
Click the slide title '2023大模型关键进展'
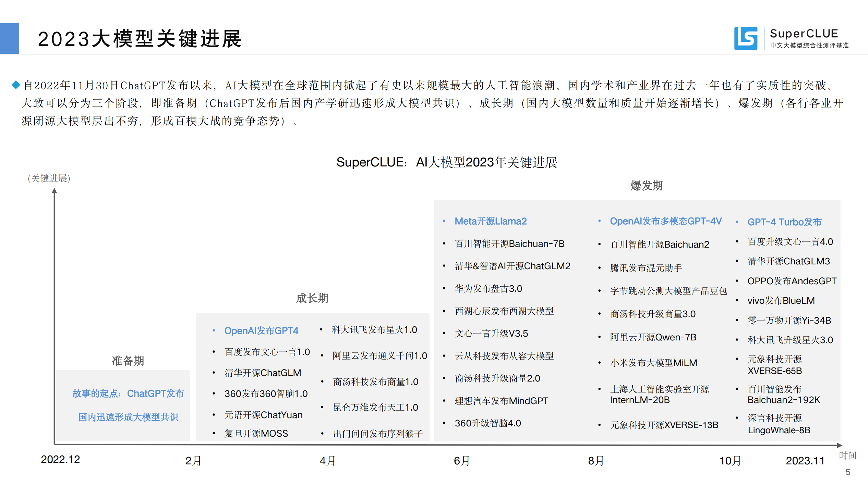tap(140, 39)
